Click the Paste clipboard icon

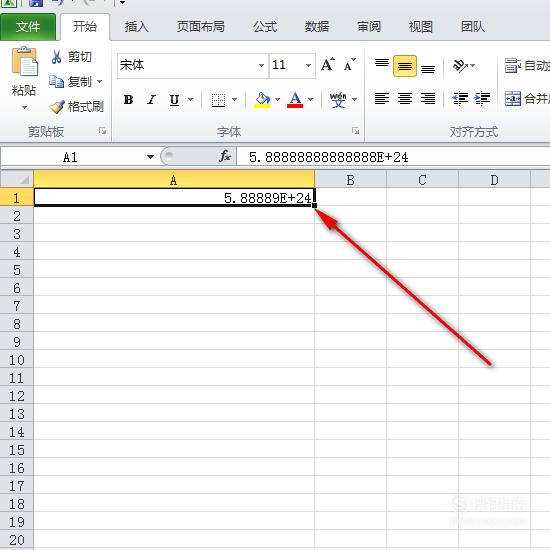click(x=24, y=62)
